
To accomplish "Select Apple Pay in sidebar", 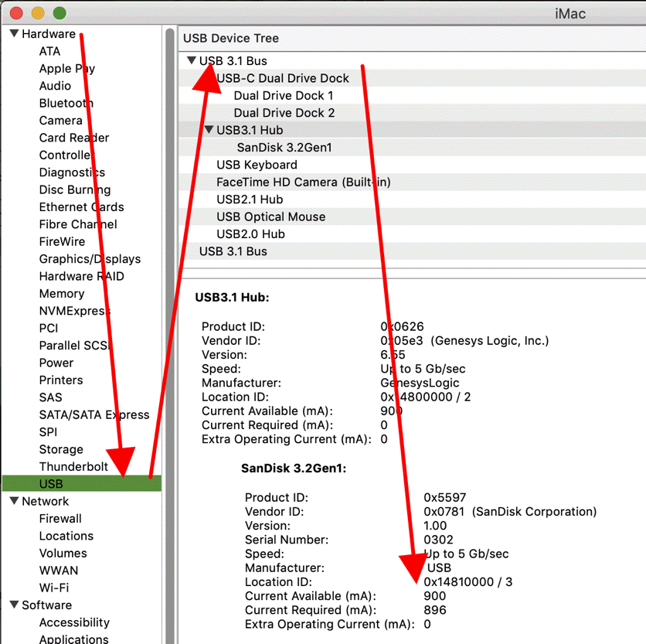I will 67,69.
